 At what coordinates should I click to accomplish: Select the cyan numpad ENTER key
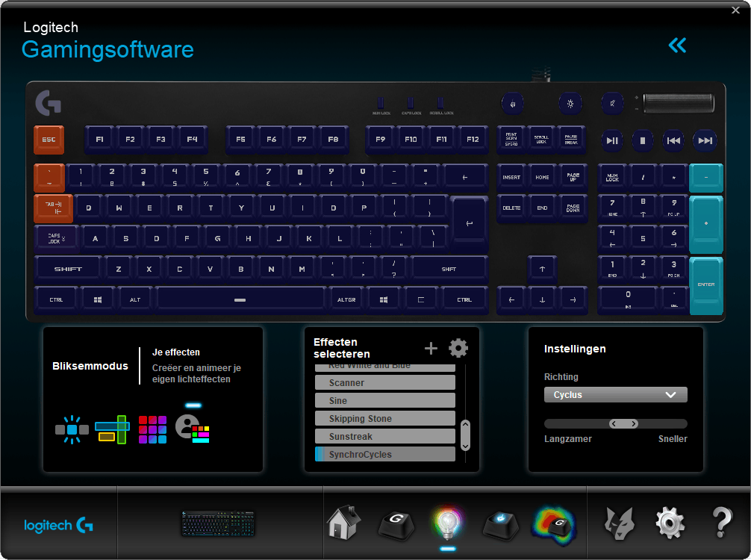706,285
